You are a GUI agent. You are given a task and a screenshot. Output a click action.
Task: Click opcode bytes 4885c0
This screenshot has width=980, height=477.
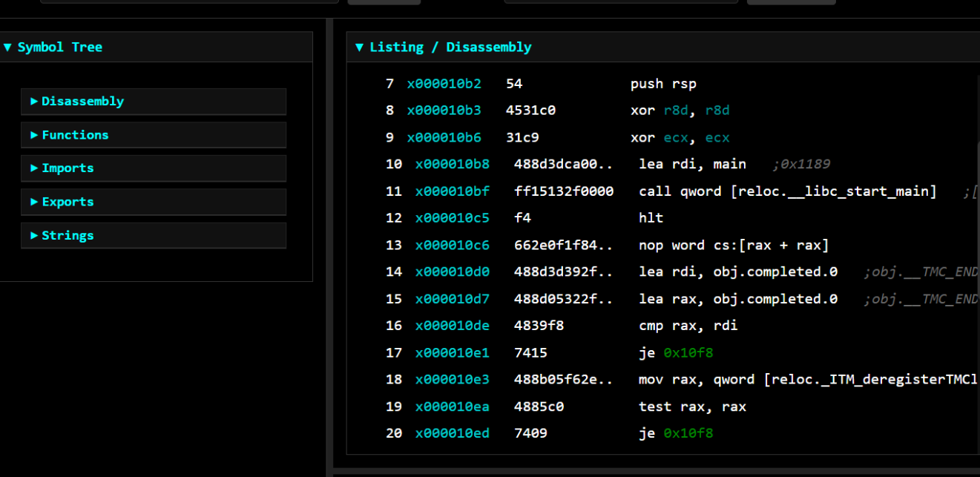(539, 407)
